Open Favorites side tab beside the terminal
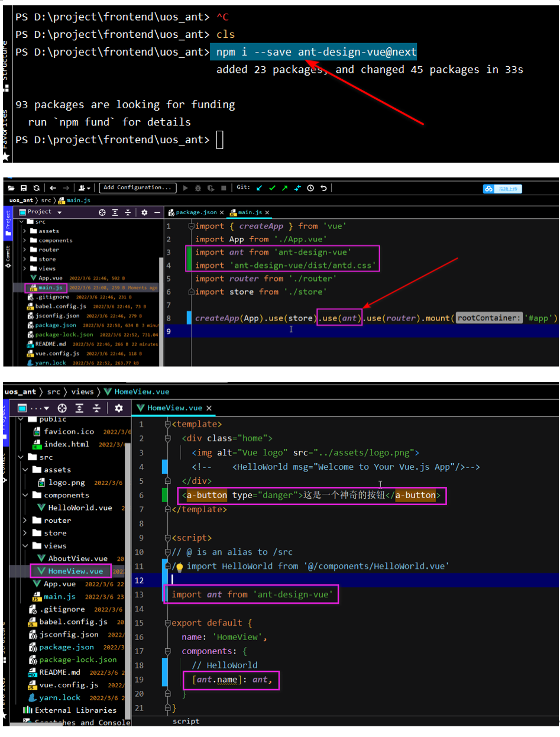 tap(5, 135)
